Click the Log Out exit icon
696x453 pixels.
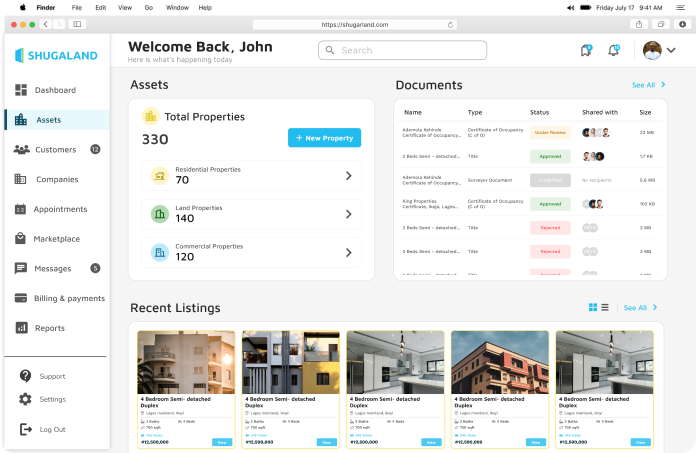pyautogui.click(x=26, y=429)
